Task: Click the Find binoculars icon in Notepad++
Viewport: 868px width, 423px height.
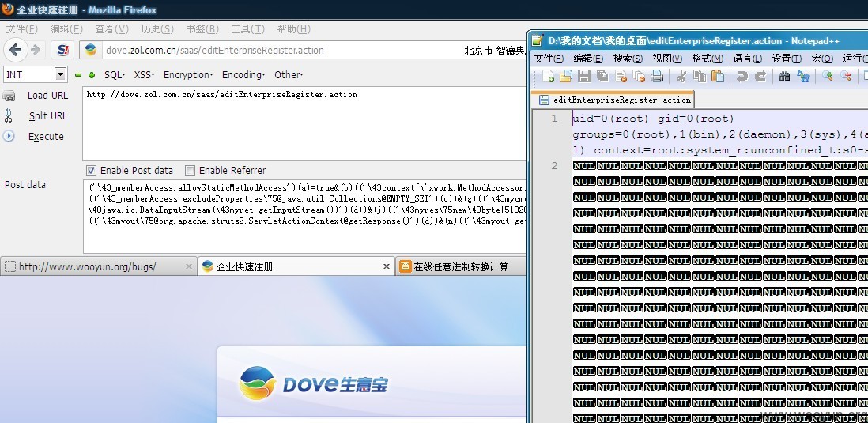Action: [784, 77]
